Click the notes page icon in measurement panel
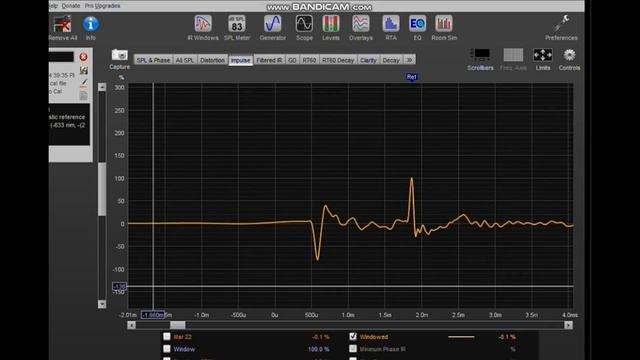Viewport: 640px width, 360px height. (x=84, y=96)
